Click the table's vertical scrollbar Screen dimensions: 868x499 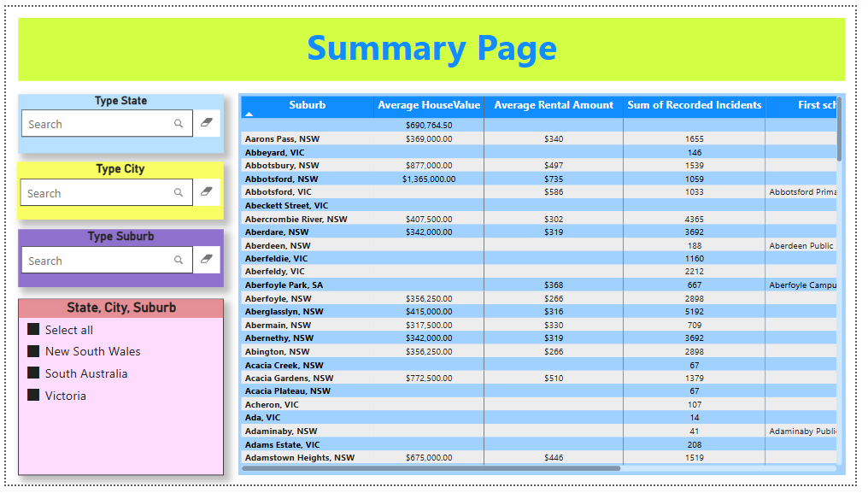point(839,130)
